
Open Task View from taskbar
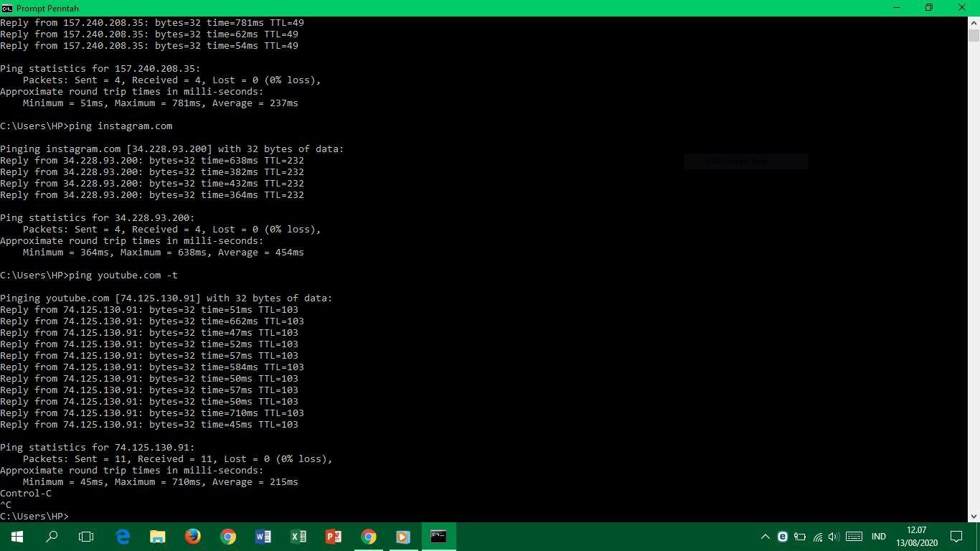click(86, 537)
